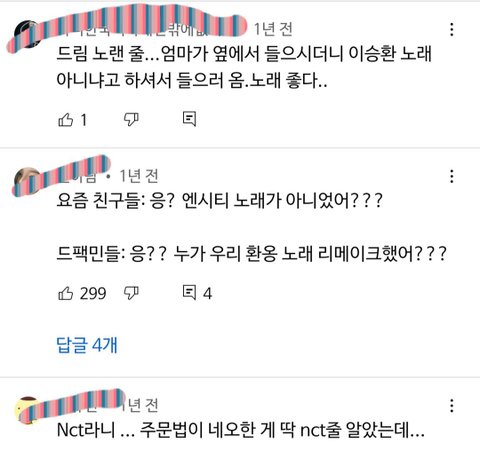Open reply icon under the 이승환 노래 comment

189,119
